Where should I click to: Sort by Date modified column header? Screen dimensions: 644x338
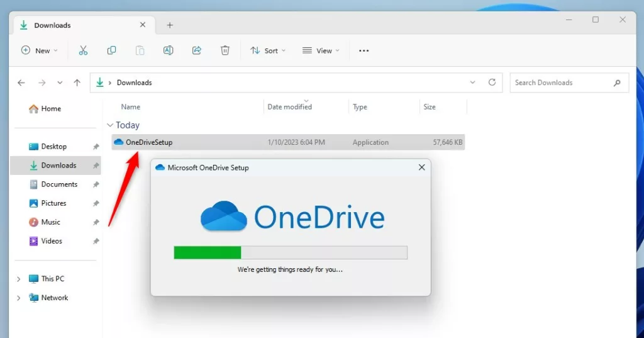(289, 107)
